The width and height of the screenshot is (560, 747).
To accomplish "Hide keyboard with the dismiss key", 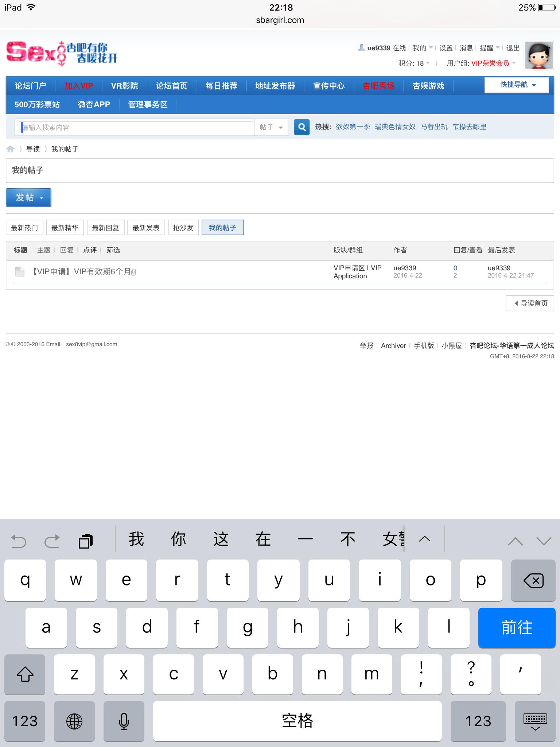I will (x=535, y=721).
